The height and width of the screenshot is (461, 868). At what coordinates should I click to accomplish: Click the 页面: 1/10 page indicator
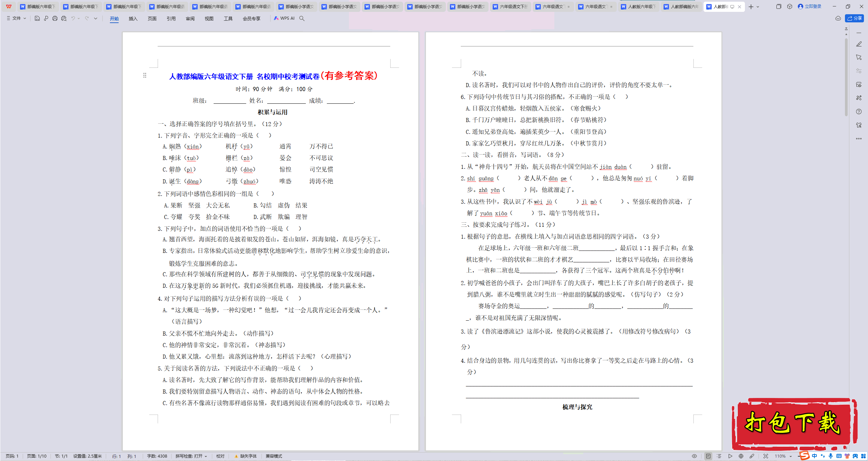click(37, 456)
